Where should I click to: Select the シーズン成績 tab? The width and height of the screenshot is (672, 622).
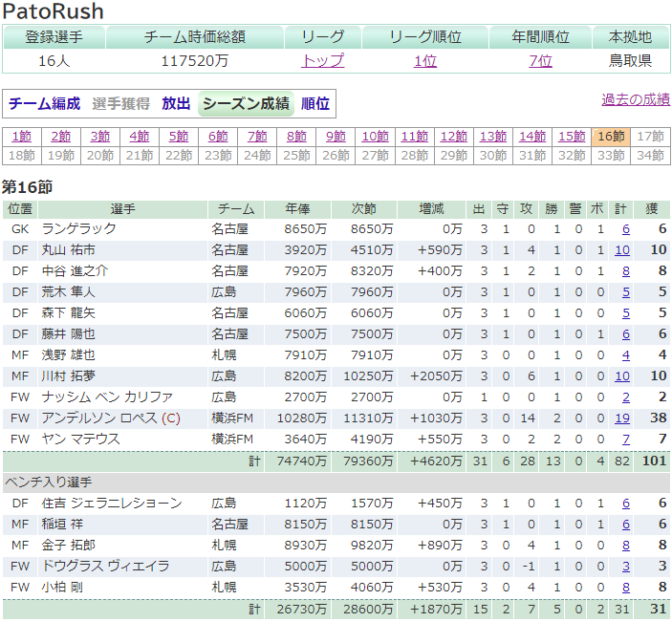pyautogui.click(x=246, y=103)
